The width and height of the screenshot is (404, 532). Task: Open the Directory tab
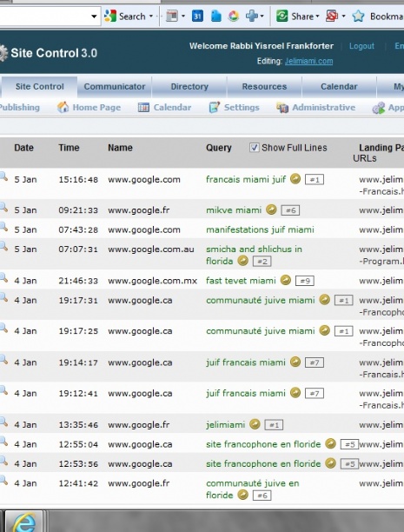[189, 87]
